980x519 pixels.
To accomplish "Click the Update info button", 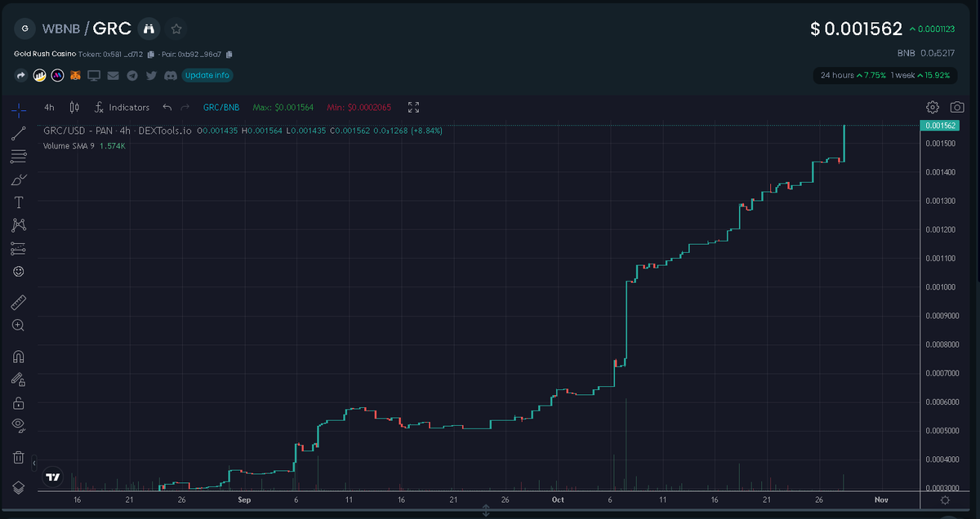I will click(207, 75).
